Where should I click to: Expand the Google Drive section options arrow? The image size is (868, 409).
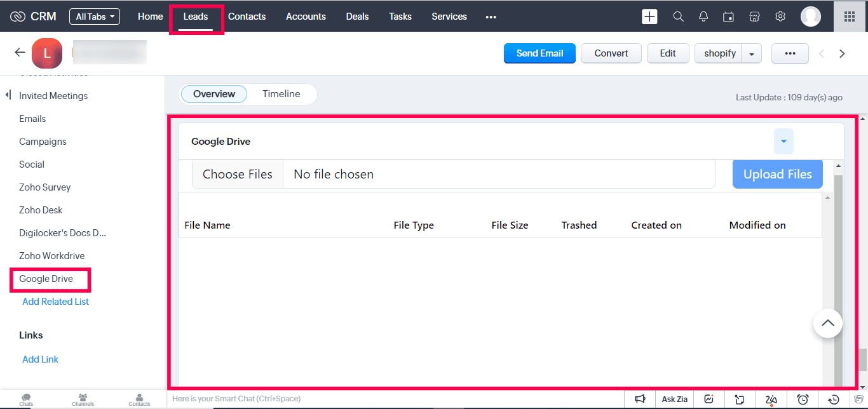[x=783, y=141]
